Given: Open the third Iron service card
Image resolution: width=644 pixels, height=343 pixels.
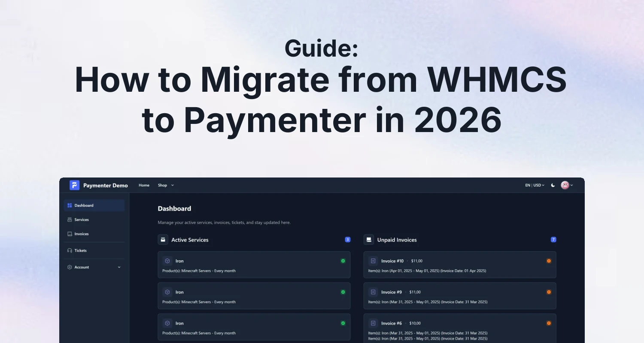Looking at the screenshot, I should [254, 327].
